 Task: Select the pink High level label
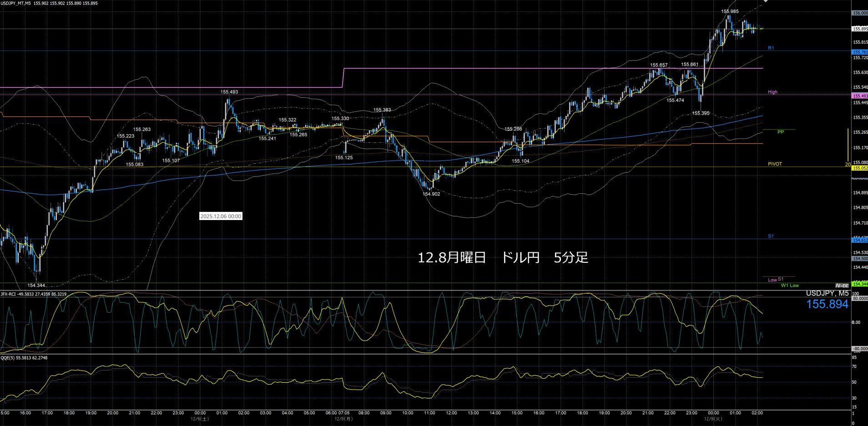coord(772,92)
